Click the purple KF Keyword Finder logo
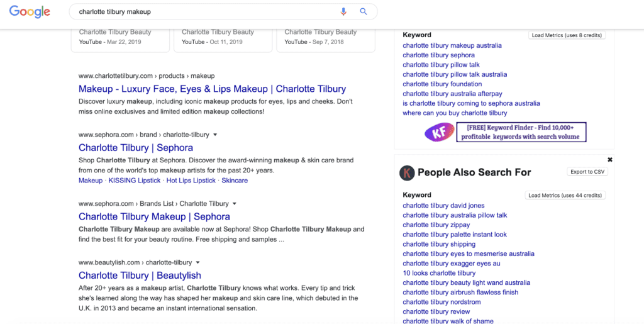Viewport: 644px width, 324px height. tap(440, 132)
